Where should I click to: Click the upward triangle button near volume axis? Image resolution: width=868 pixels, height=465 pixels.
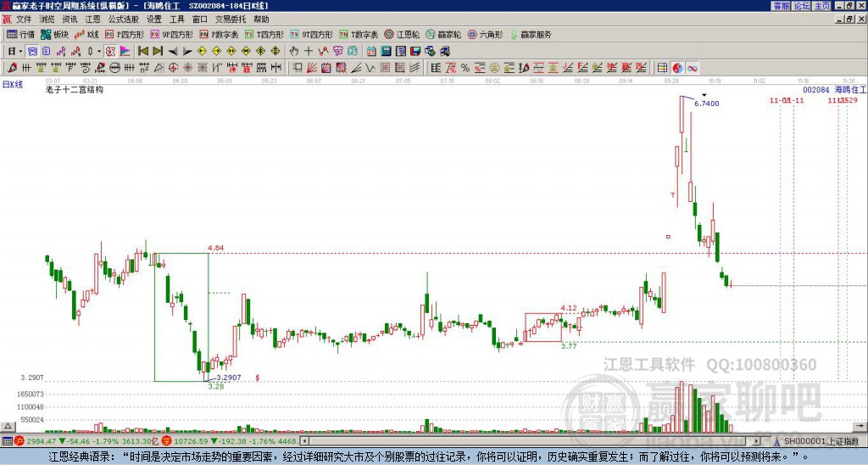pyautogui.click(x=8, y=426)
